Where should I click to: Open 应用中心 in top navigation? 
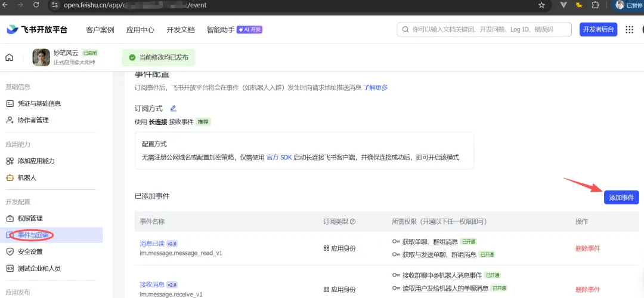[140, 30]
